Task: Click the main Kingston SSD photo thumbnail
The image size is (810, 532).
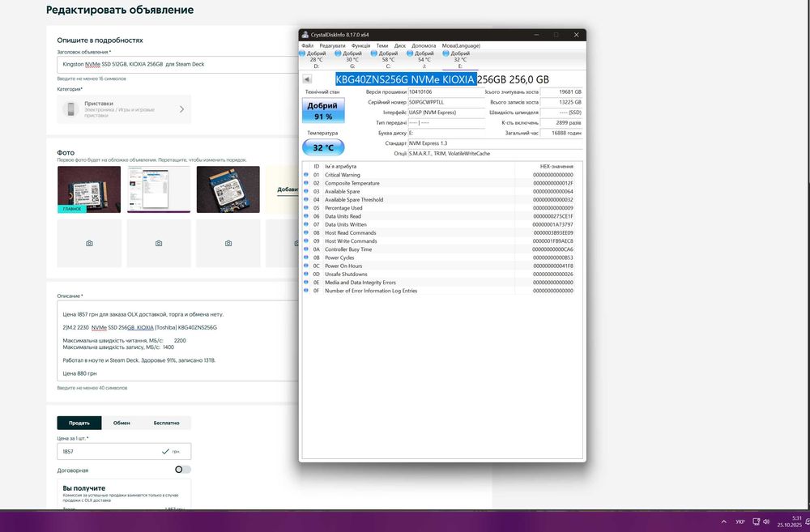Action: click(x=89, y=189)
